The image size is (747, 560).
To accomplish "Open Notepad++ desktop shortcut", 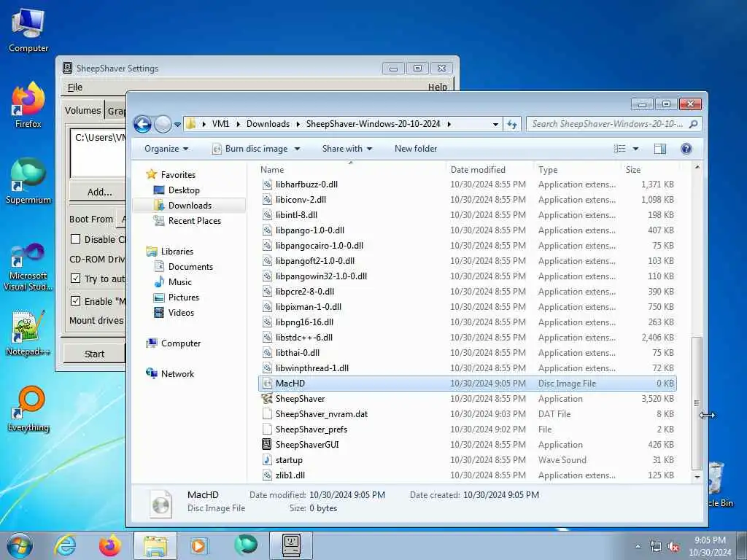I will pyautogui.click(x=28, y=333).
